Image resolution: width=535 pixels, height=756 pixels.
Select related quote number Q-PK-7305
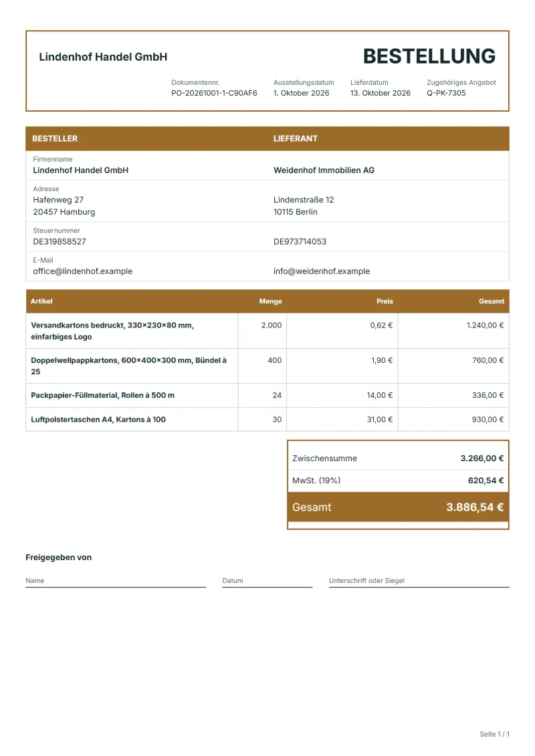point(446,93)
